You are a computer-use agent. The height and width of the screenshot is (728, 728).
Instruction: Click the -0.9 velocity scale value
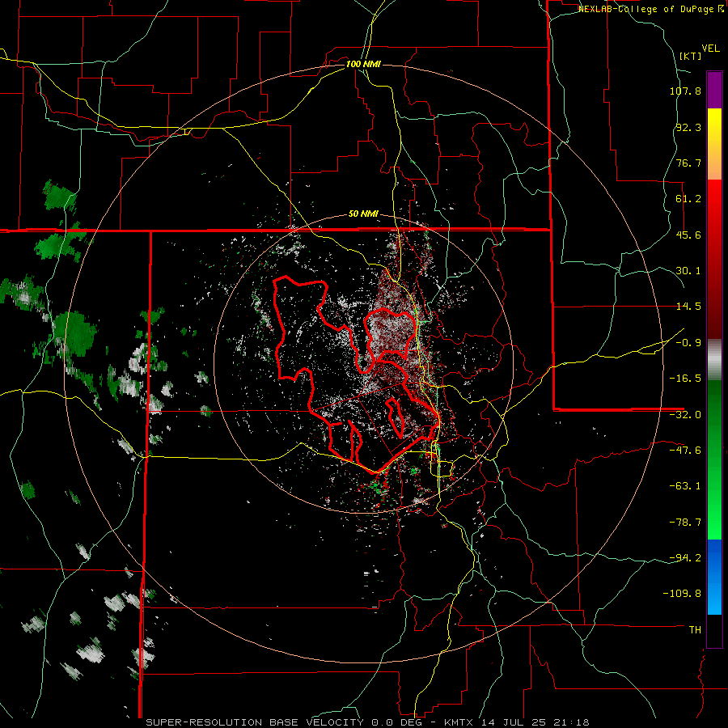point(688,343)
